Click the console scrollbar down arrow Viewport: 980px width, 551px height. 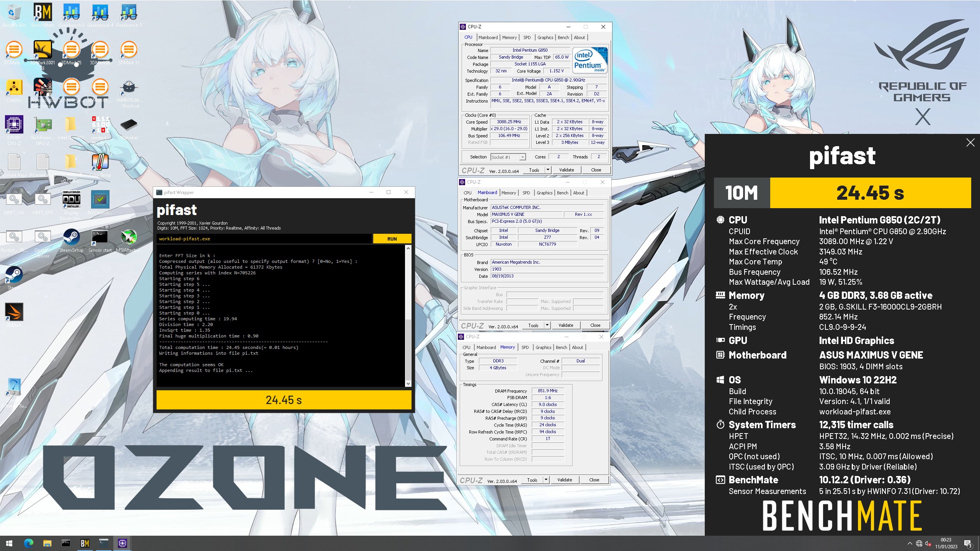coord(408,383)
